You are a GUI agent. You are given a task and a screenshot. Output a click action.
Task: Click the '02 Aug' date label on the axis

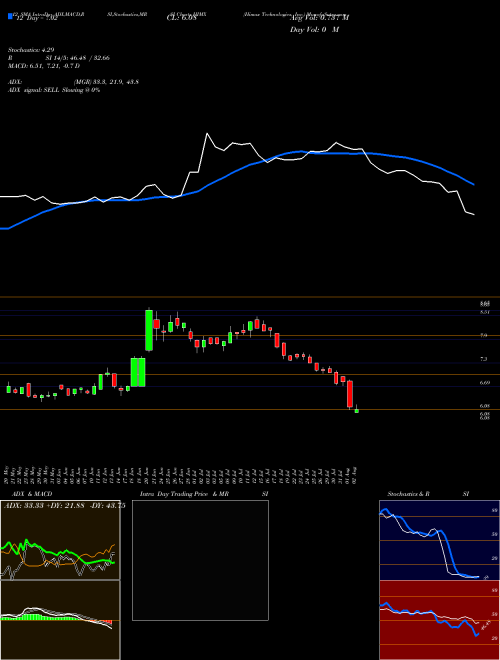(x=356, y=474)
